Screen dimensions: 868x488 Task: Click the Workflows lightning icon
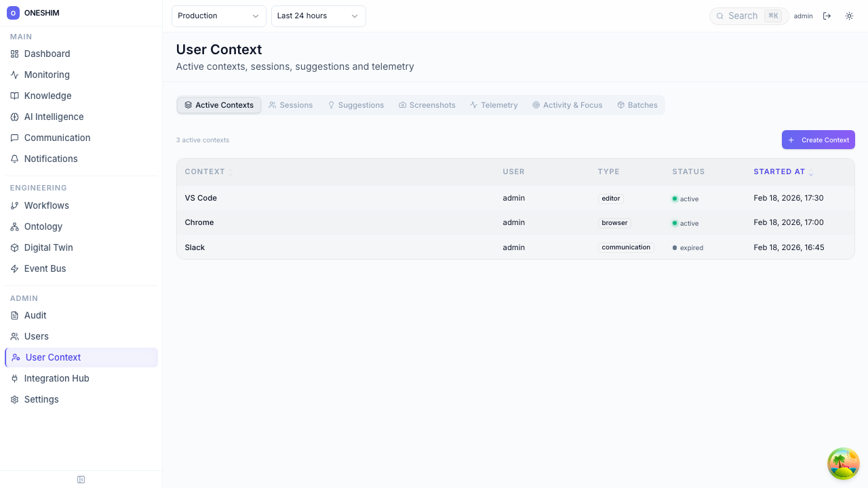(14, 205)
